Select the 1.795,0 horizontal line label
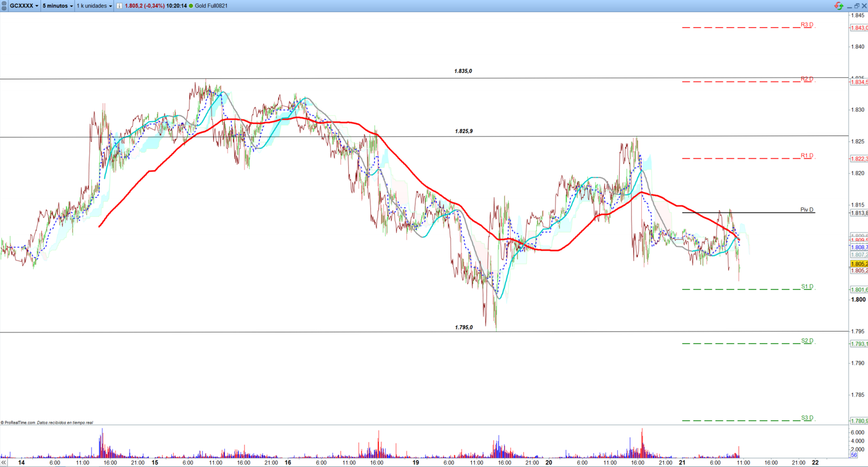Viewport: 868px width, 467px height. [x=464, y=327]
